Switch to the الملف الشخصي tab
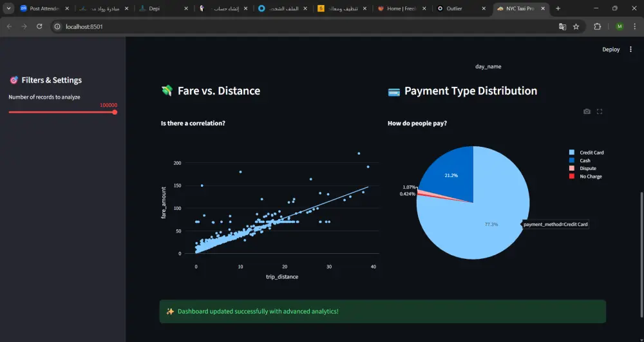Image resolution: width=644 pixels, height=342 pixels. point(283,8)
